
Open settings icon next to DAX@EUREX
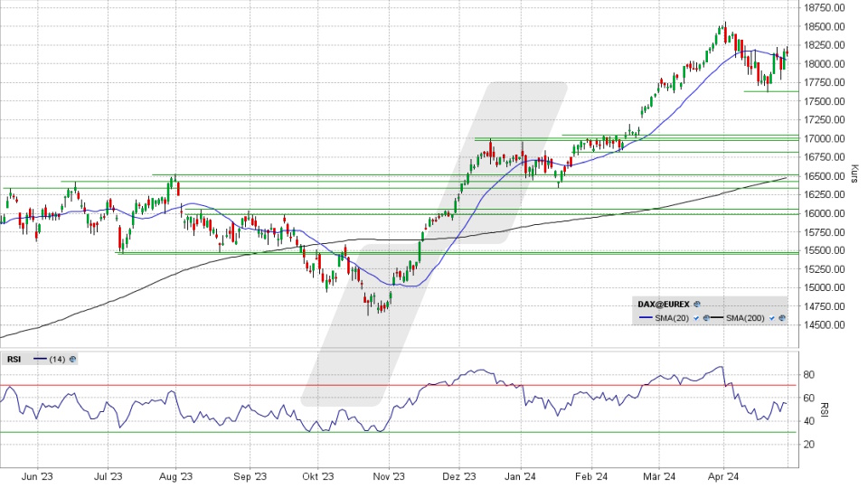click(697, 305)
